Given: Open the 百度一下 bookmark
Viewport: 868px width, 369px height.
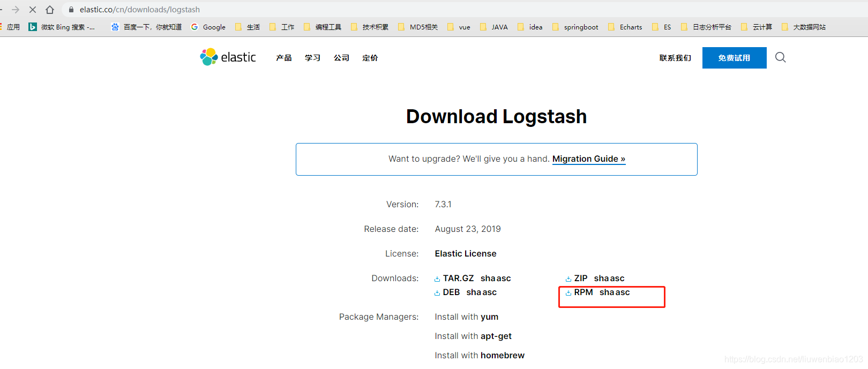Looking at the screenshot, I should coord(146,27).
